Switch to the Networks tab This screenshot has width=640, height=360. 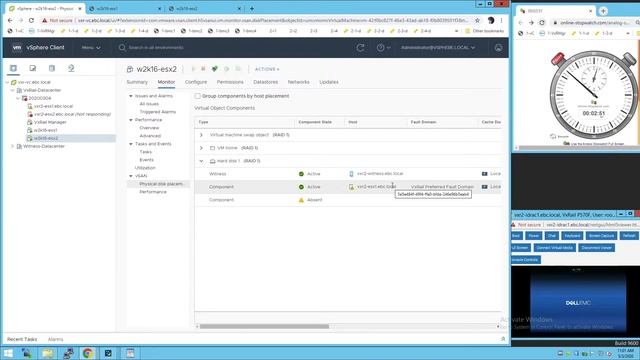coord(298,82)
